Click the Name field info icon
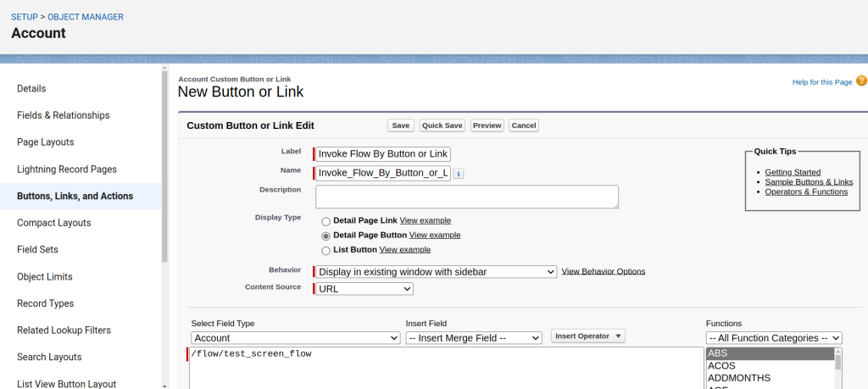 click(x=459, y=174)
